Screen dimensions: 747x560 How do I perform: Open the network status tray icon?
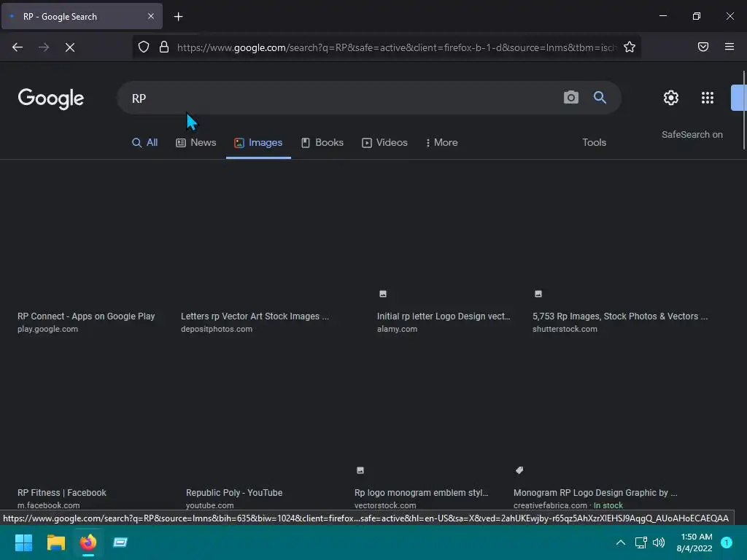pyautogui.click(x=640, y=542)
